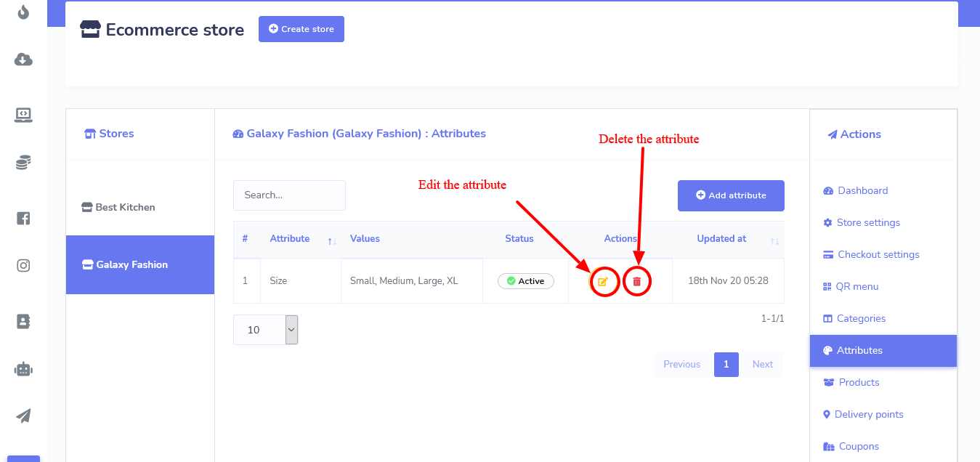
Task: Delete the Size attribute
Action: pyautogui.click(x=637, y=281)
